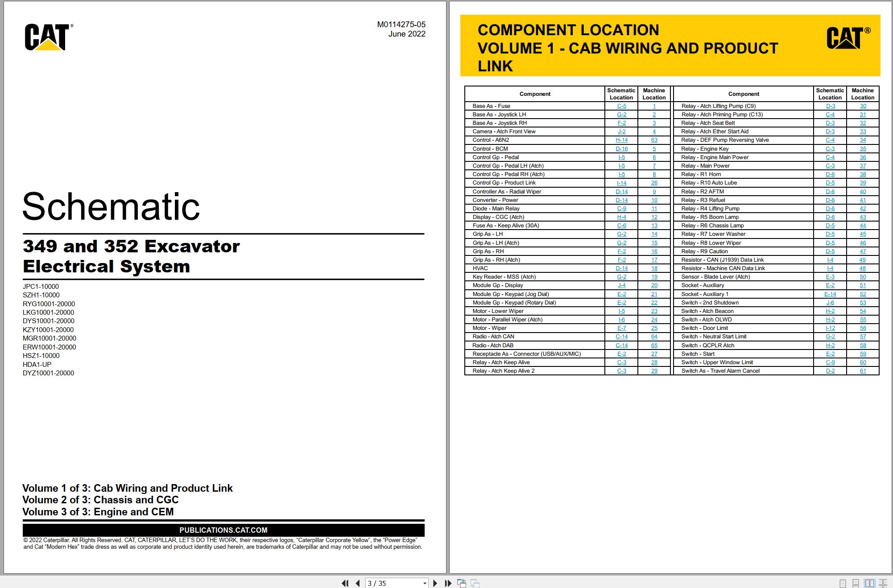This screenshot has height=588, width=893.
Task: Open schematic location C-5 for Base As - Fuse
Action: coord(621,106)
